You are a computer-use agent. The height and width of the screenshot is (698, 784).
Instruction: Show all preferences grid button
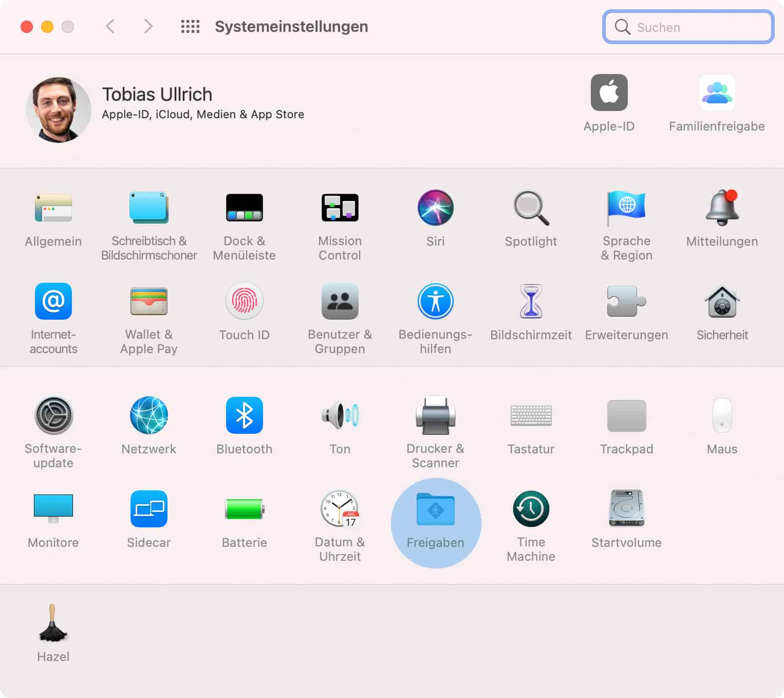coord(190,27)
